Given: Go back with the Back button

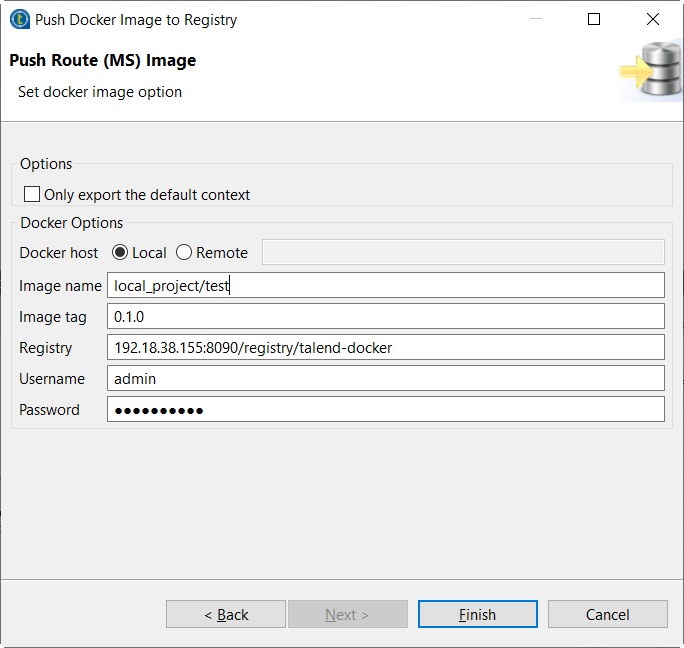Looking at the screenshot, I should tap(226, 614).
